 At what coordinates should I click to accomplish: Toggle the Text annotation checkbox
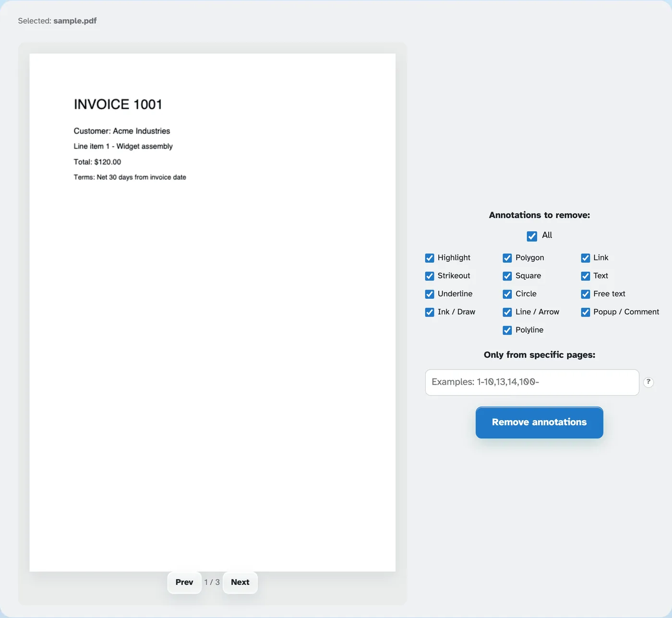586,276
